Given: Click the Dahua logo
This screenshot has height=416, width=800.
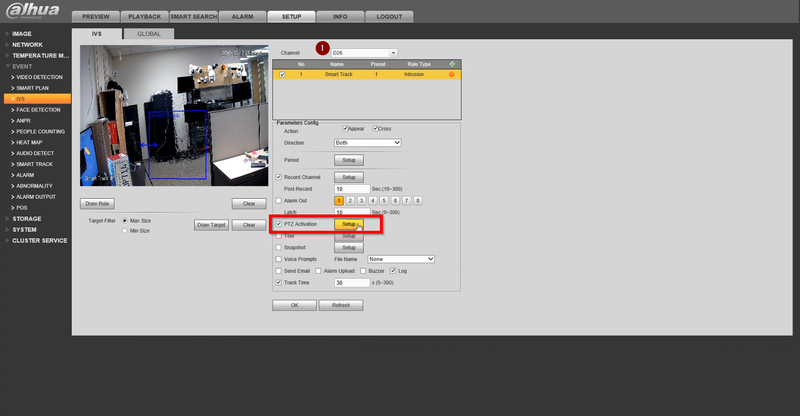Looking at the screenshot, I should (33, 11).
